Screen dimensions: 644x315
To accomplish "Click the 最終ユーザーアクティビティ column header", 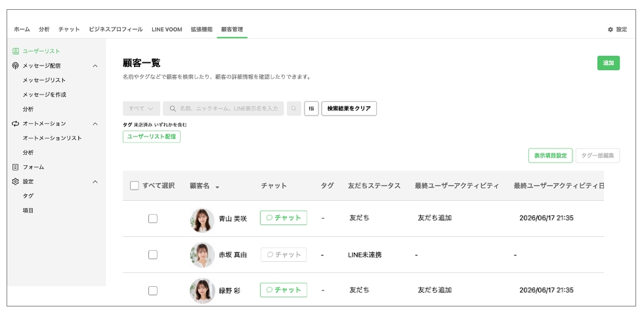I will 457,186.
